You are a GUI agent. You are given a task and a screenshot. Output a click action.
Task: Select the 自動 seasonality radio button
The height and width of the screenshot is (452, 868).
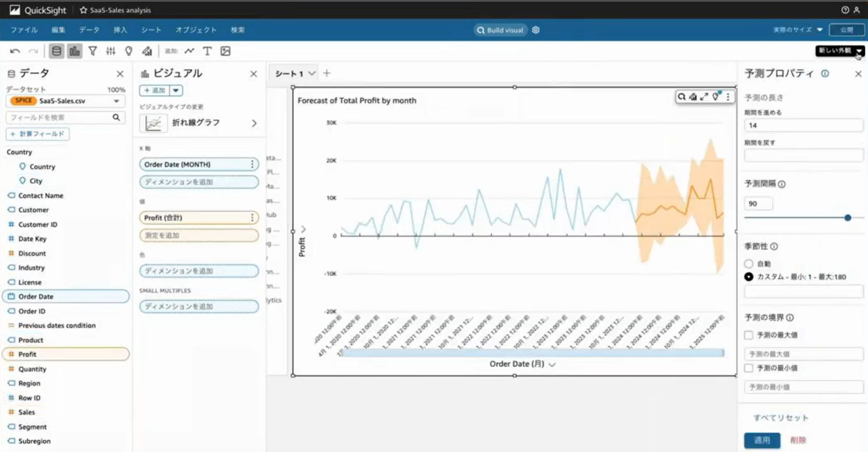tap(748, 264)
